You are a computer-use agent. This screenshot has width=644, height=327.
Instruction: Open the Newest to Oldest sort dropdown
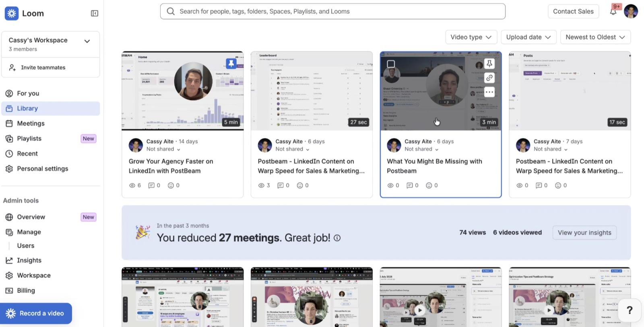tap(595, 37)
